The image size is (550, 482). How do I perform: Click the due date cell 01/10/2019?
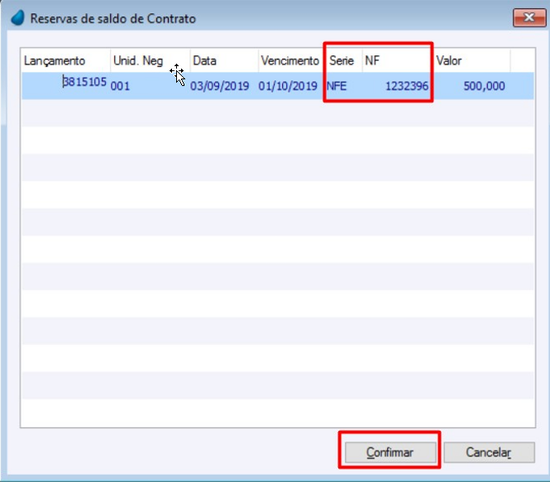point(288,86)
